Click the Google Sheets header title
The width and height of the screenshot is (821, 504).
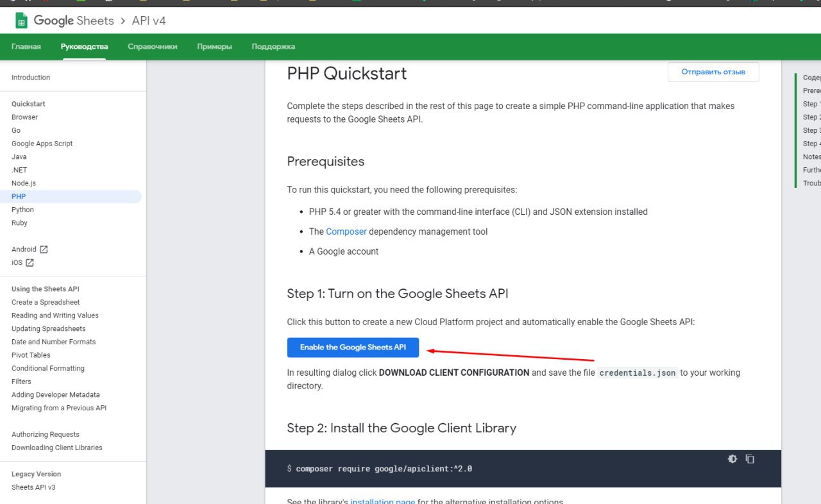pyautogui.click(x=74, y=21)
